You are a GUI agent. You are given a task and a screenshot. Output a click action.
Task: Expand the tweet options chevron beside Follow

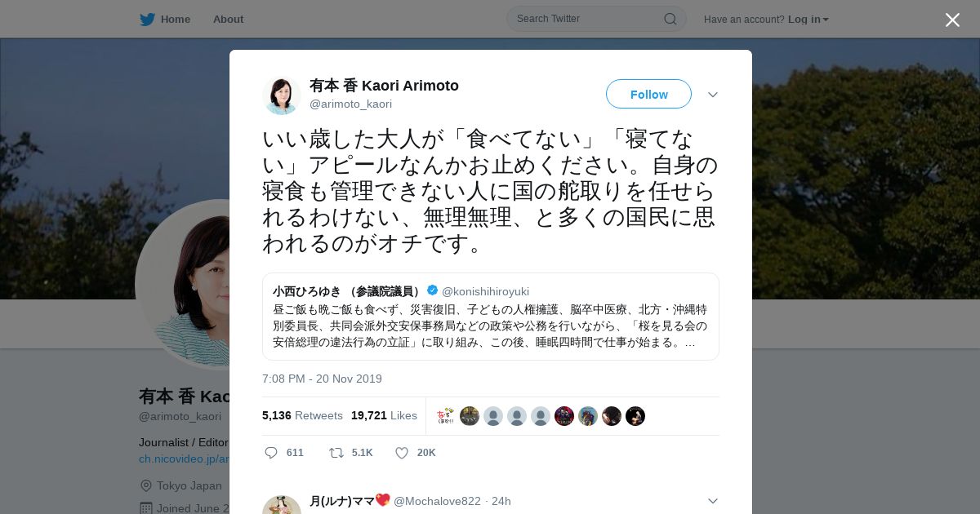(x=713, y=95)
